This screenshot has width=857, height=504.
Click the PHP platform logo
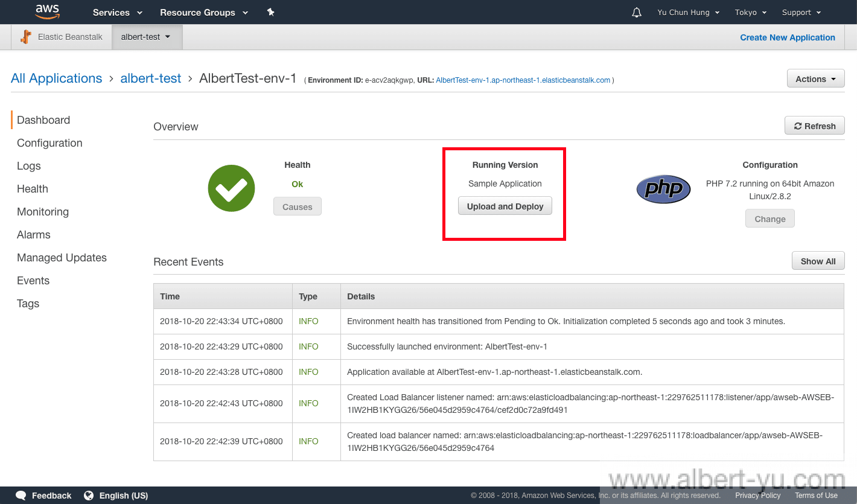point(663,189)
